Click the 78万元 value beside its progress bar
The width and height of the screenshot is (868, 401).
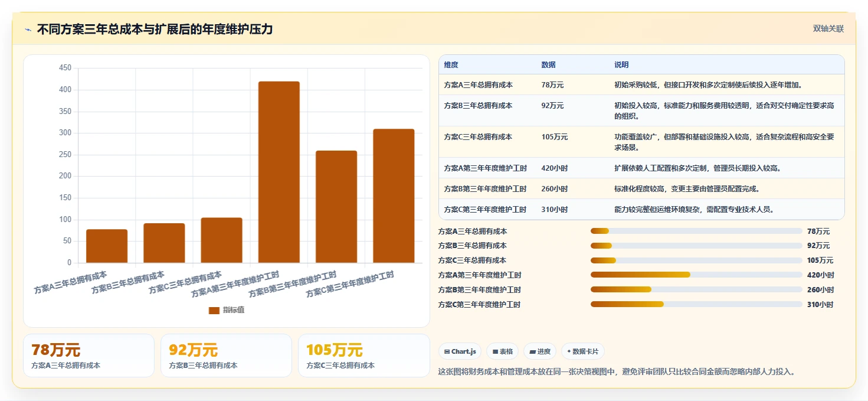point(818,231)
